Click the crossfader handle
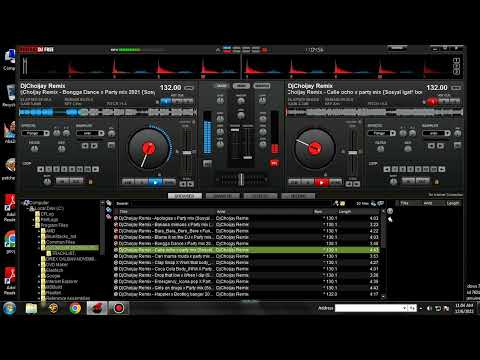The image size is (480, 360). pos(241,180)
